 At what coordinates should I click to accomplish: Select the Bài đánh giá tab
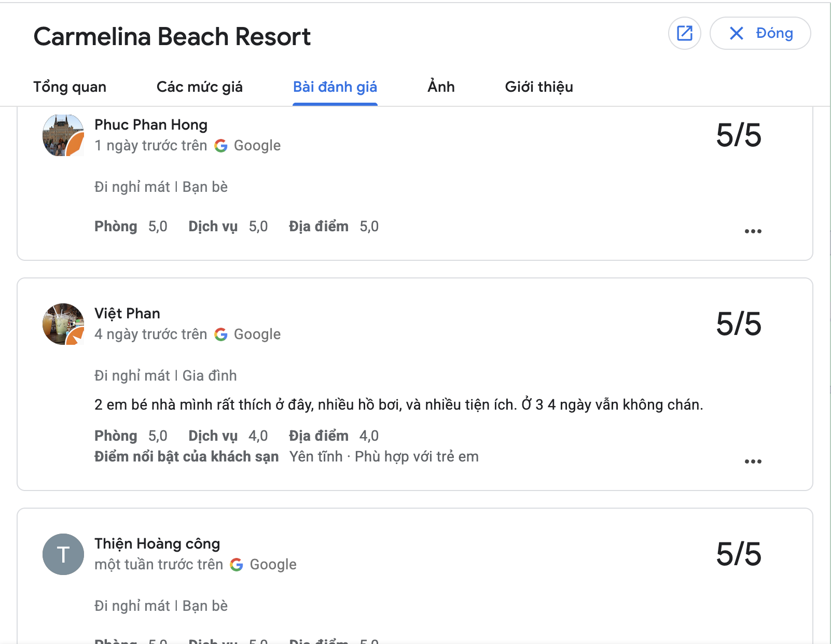335,87
